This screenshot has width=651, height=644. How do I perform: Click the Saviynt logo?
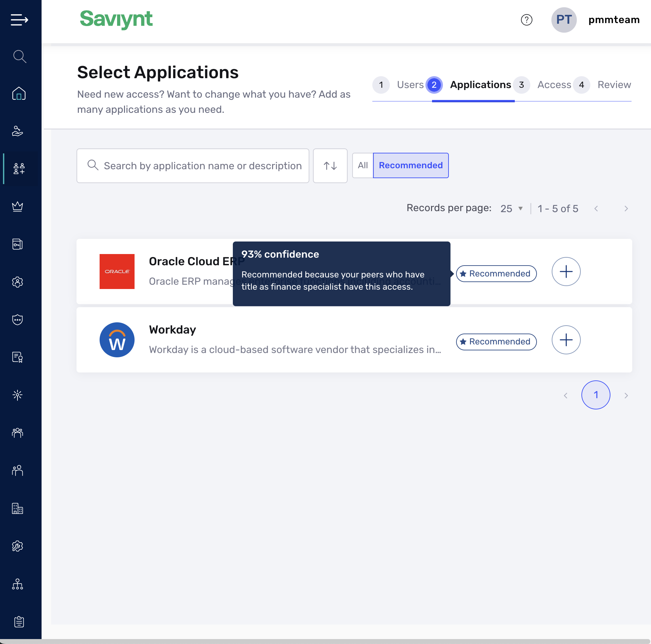(x=116, y=19)
